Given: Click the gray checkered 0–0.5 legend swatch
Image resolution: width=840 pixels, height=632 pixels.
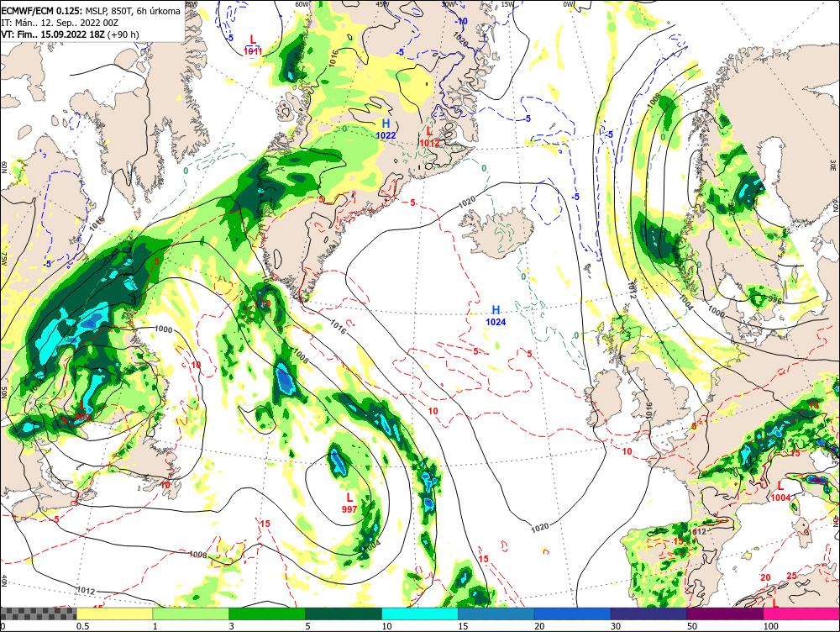Looking at the screenshot, I should tap(38, 614).
